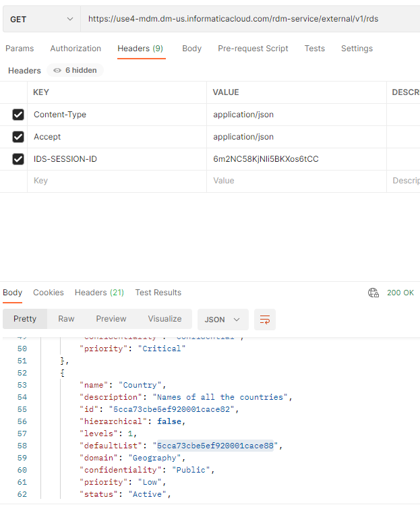Switch to the Params tab
The width and height of the screenshot is (420, 509).
point(20,49)
